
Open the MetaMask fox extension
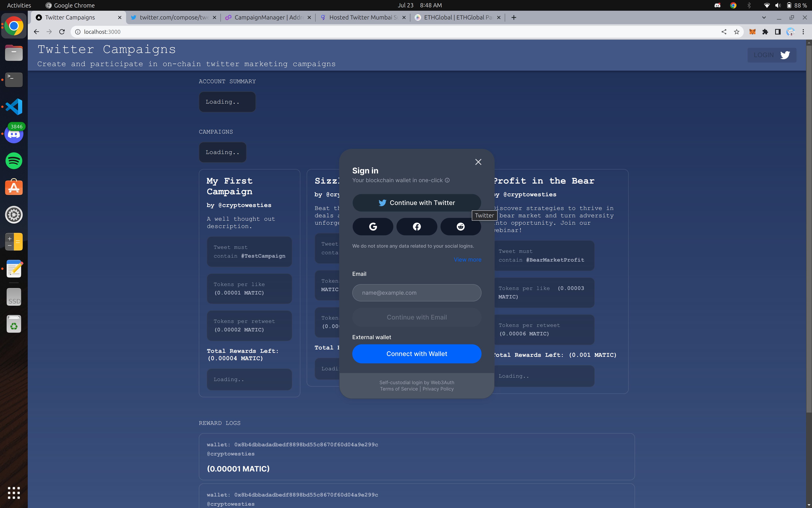[x=753, y=32]
